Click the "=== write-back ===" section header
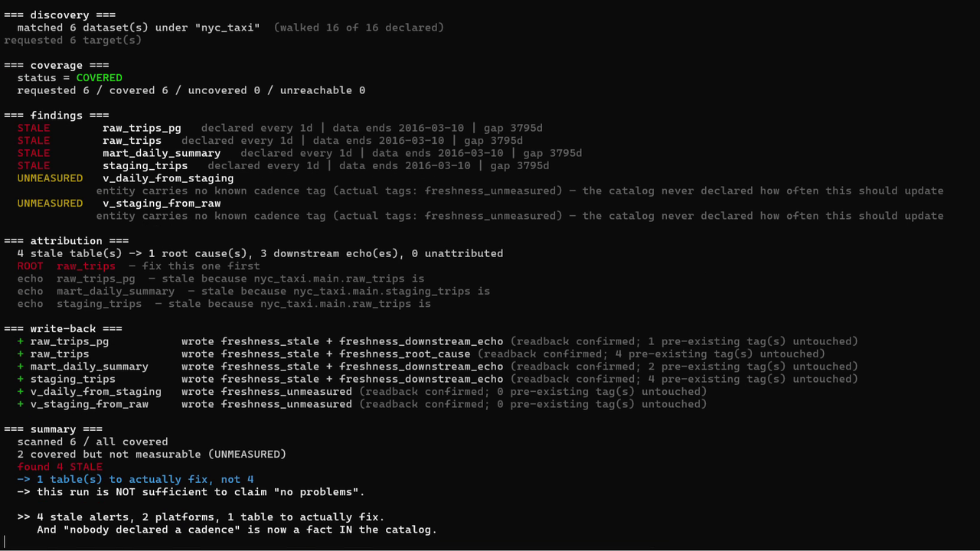 click(64, 329)
